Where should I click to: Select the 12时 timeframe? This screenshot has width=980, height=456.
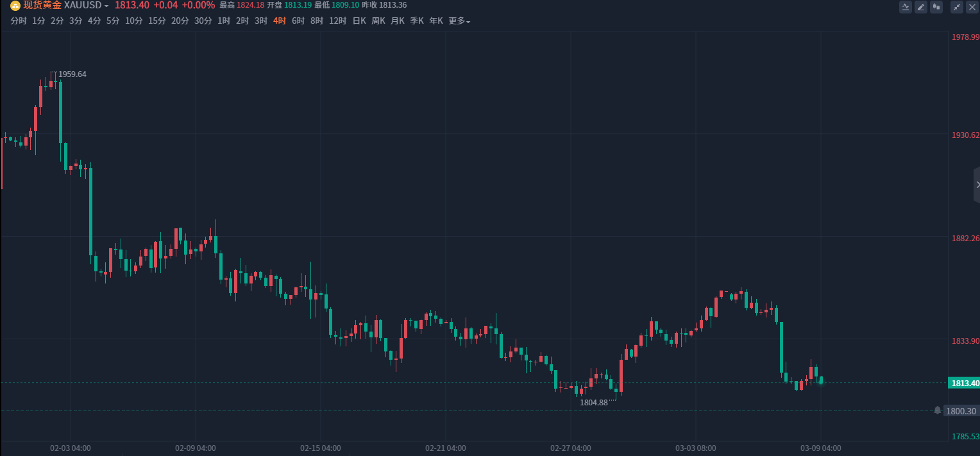tap(338, 21)
